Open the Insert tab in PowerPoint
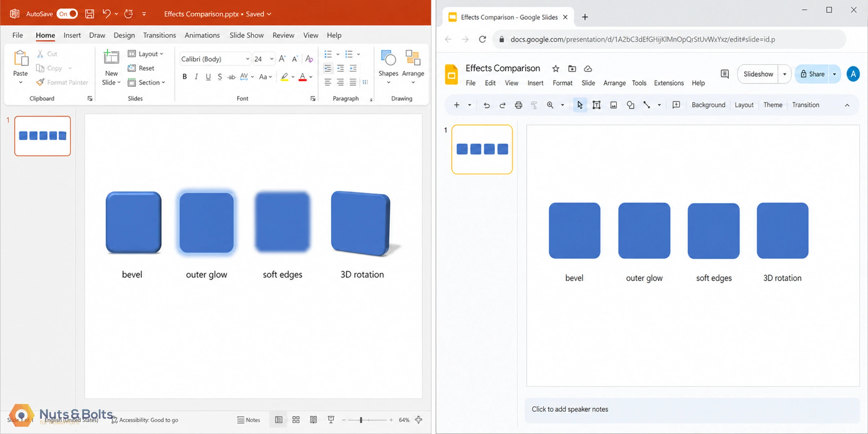 (72, 35)
